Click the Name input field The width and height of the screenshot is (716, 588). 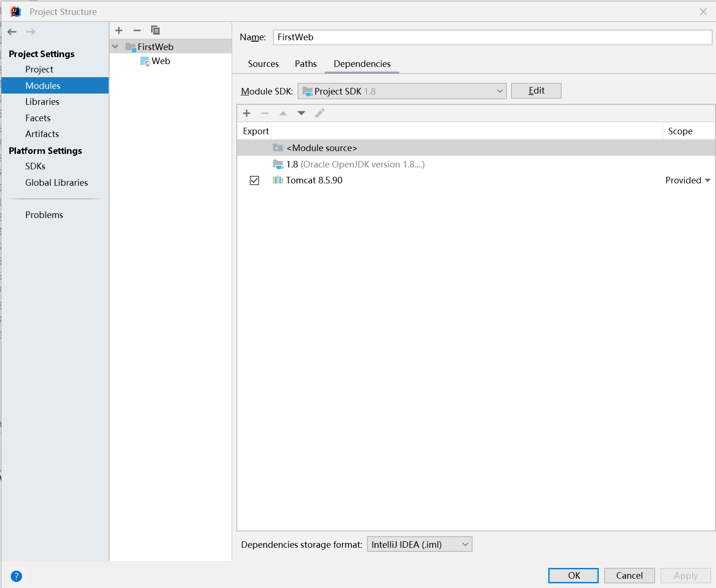pos(492,37)
